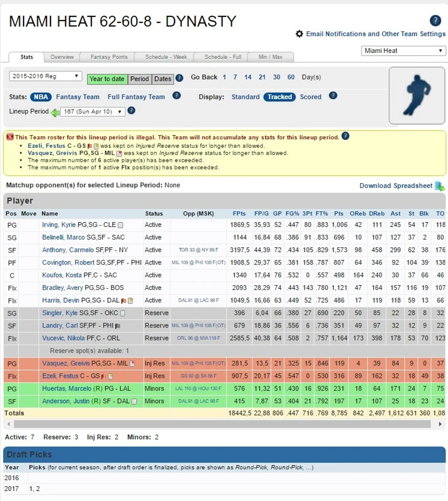Open note icon next to Kyrie Irving
Viewport: 448px width, 501px height.
(x=121, y=225)
